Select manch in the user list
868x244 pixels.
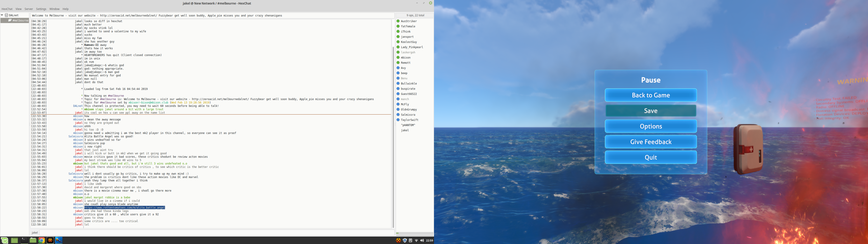(x=405, y=99)
